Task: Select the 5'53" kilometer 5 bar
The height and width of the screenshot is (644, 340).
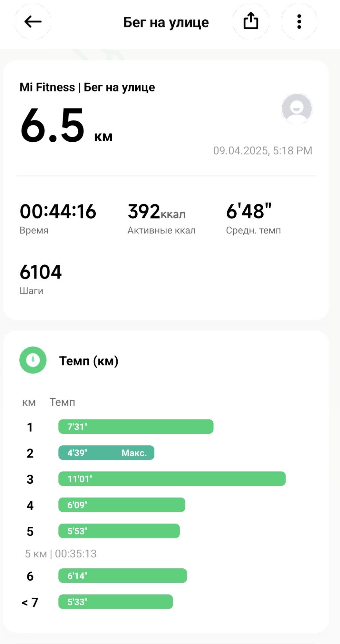Action: click(x=119, y=531)
